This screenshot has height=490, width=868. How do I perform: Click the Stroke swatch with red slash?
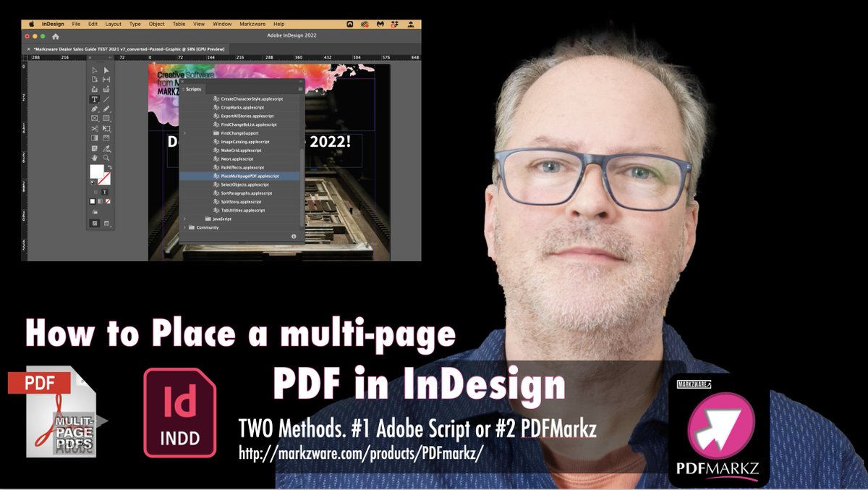click(106, 179)
